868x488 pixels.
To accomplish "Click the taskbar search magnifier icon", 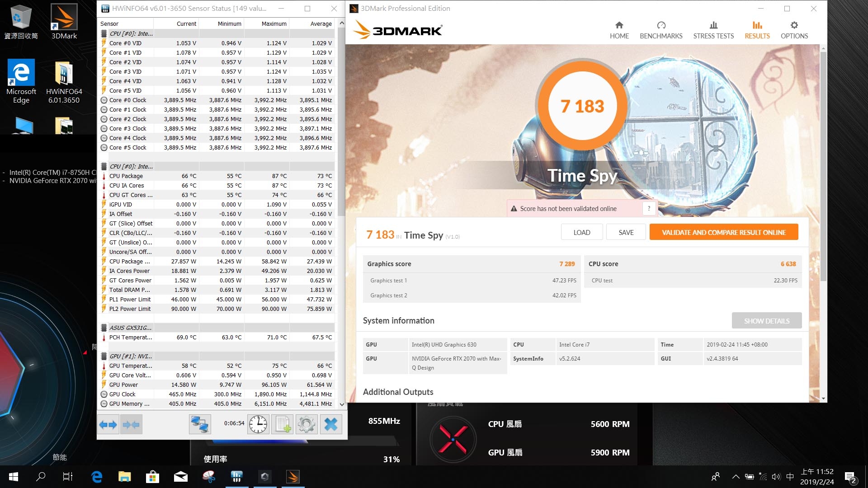I will pyautogui.click(x=41, y=477).
